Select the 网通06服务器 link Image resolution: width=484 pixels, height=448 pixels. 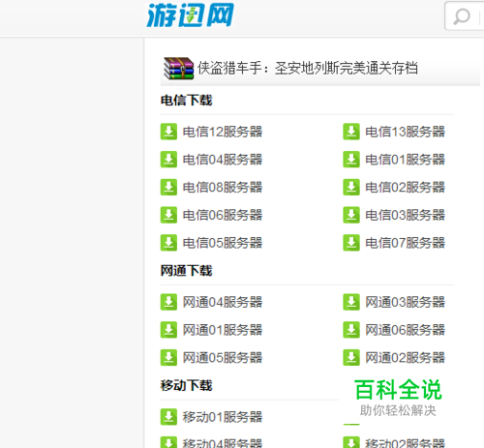pos(406,330)
